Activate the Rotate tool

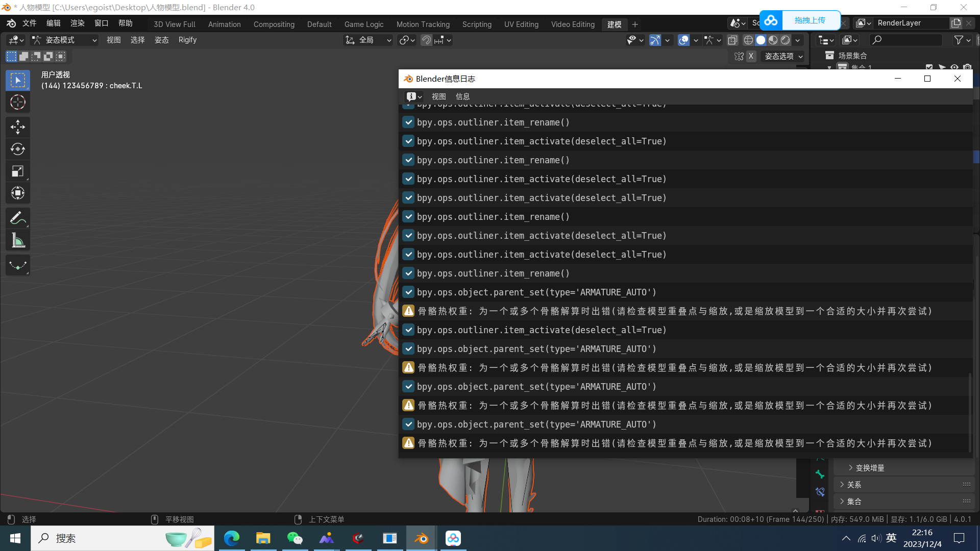click(18, 149)
